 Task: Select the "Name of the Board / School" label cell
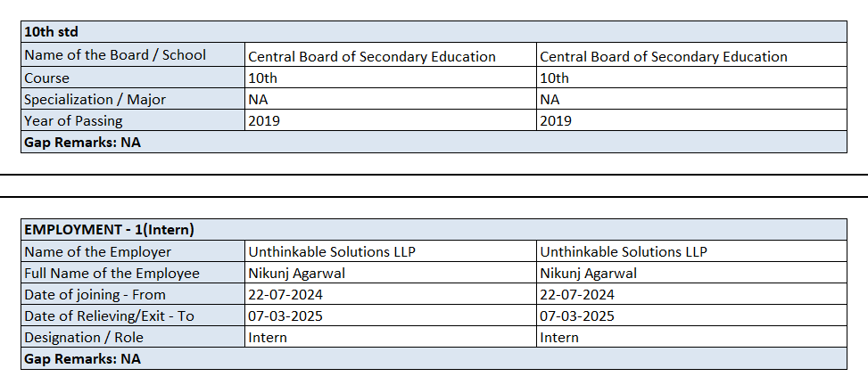115,55
